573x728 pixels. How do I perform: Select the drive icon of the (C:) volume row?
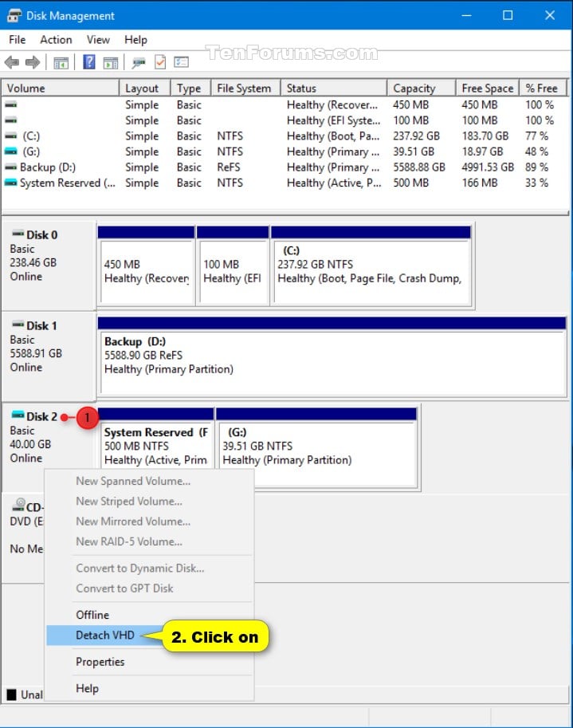(x=10, y=136)
